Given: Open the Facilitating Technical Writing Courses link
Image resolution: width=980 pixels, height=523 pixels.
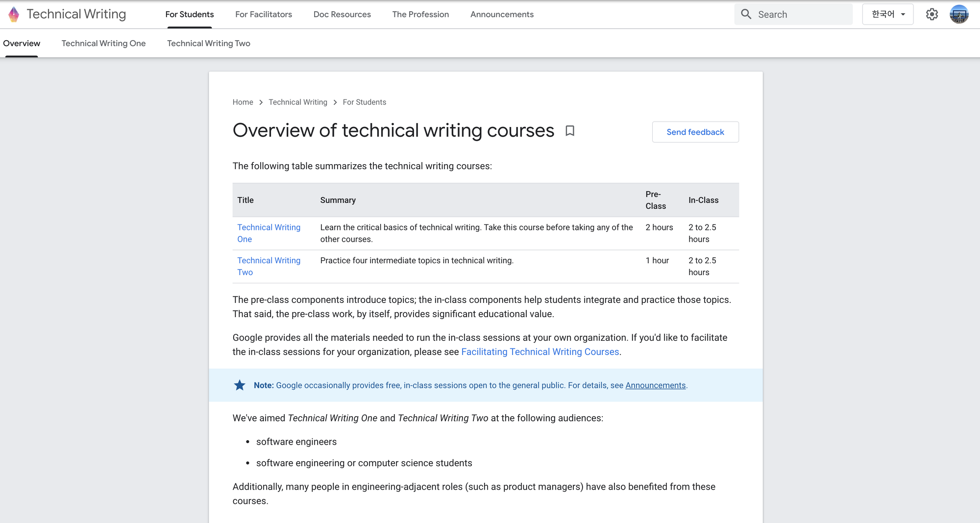Looking at the screenshot, I should pos(540,352).
